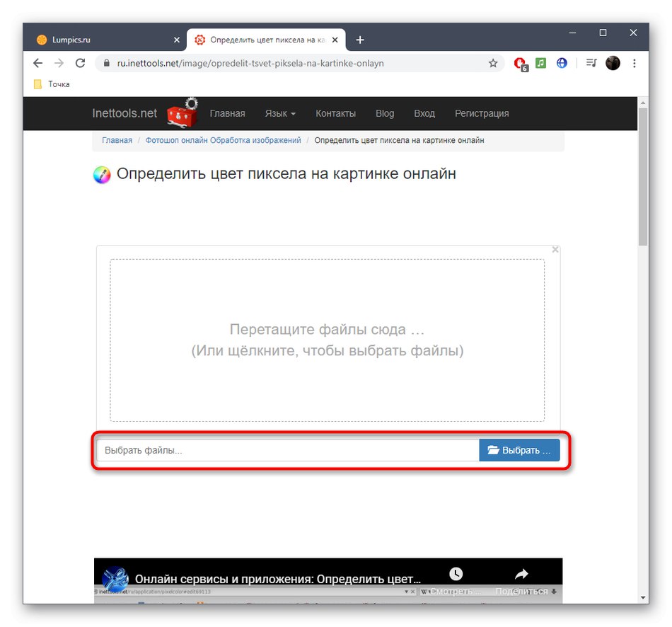Screen dimensions: 672x627
Task: View site info via the padlock icon
Action: pos(107,63)
